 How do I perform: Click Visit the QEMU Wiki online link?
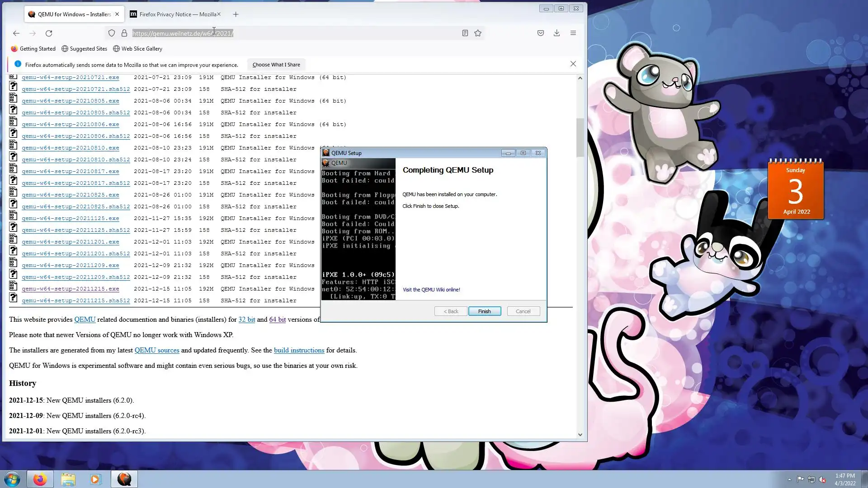pos(431,290)
